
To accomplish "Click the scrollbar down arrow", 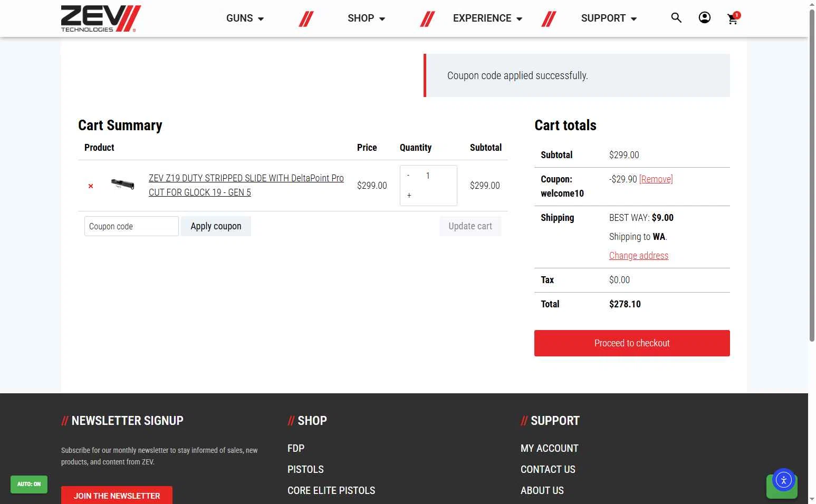I will pyautogui.click(x=812, y=499).
